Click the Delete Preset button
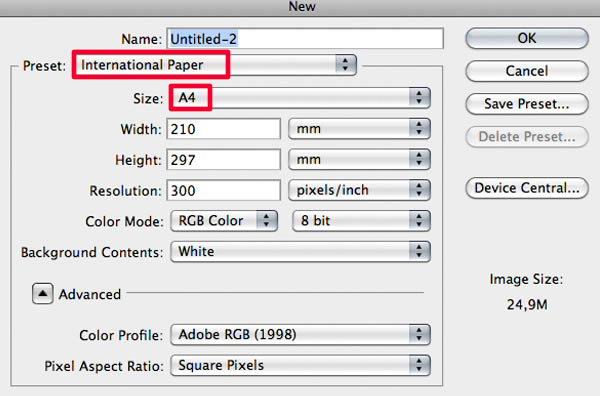 (x=527, y=137)
